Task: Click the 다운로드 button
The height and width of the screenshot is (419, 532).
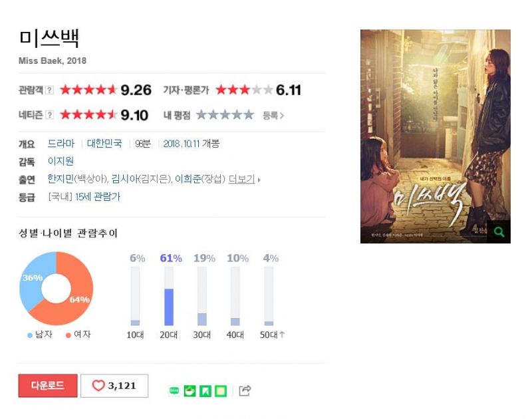Action: click(x=48, y=386)
